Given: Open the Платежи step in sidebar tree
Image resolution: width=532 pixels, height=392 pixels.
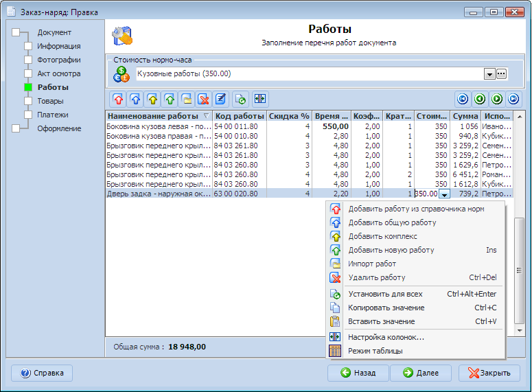Looking at the screenshot, I should pyautogui.click(x=53, y=115).
